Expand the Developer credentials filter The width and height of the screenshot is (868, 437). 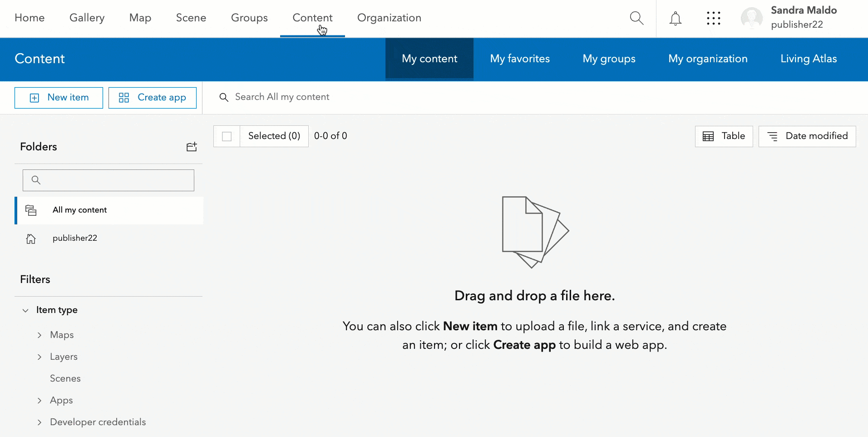click(x=40, y=422)
